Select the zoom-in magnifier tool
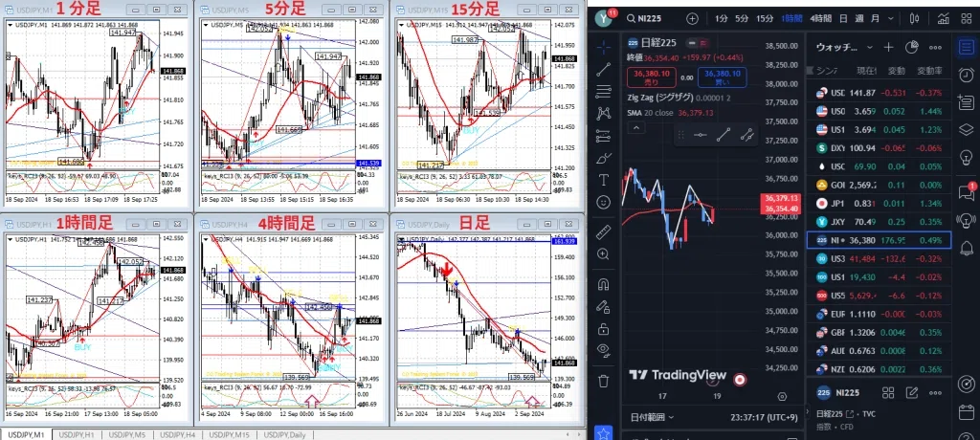 point(604,253)
